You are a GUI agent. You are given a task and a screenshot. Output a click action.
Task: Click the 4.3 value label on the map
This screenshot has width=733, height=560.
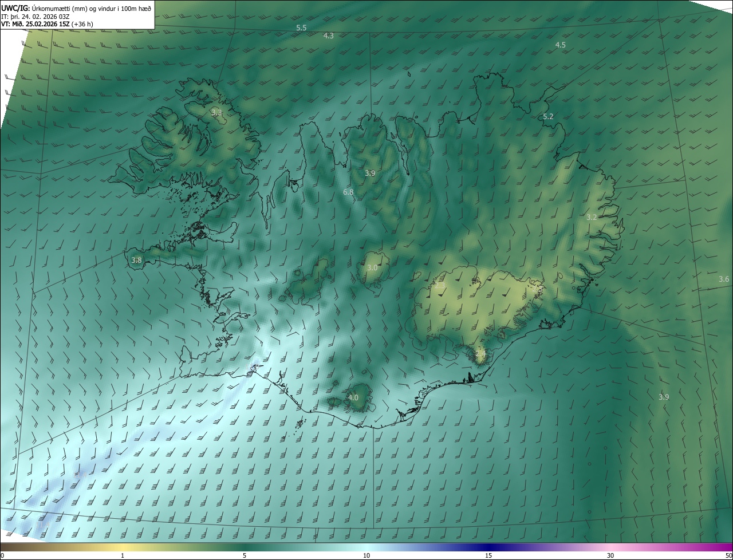point(329,36)
